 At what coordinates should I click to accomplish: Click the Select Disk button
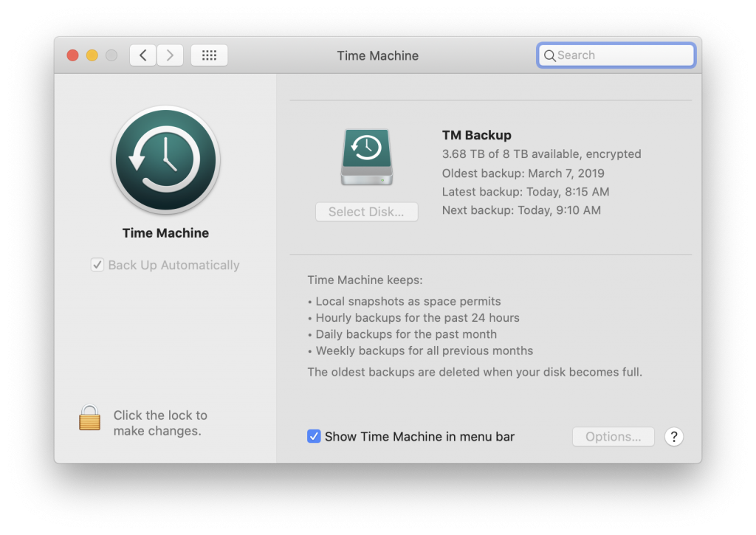(x=366, y=211)
